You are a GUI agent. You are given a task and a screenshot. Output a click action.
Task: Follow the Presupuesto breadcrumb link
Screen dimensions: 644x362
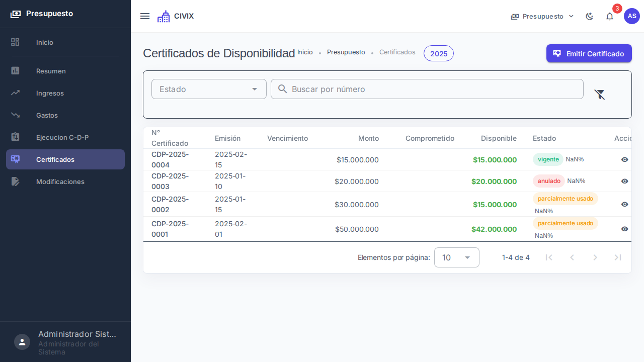coord(346,52)
